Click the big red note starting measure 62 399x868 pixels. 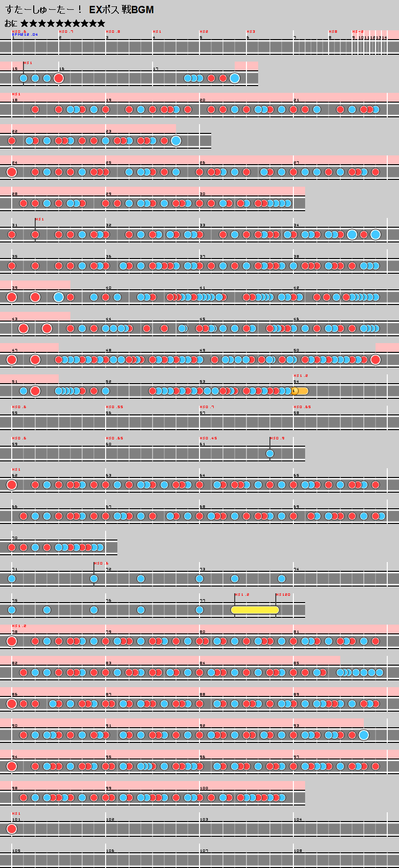12,485
